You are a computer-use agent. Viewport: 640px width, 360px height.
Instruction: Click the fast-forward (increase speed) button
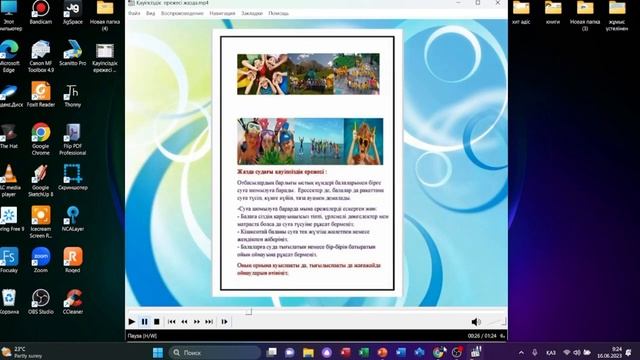tap(197, 322)
